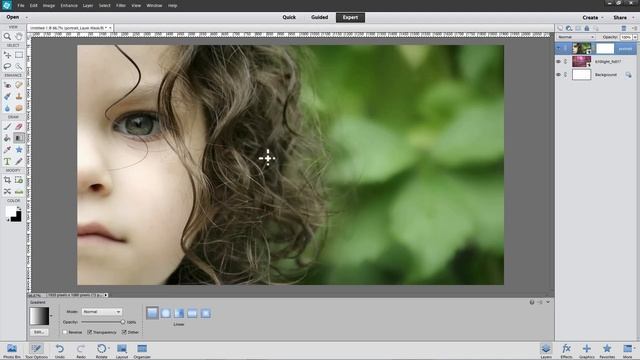
Task: Select the Hand tool
Action: [19, 36]
